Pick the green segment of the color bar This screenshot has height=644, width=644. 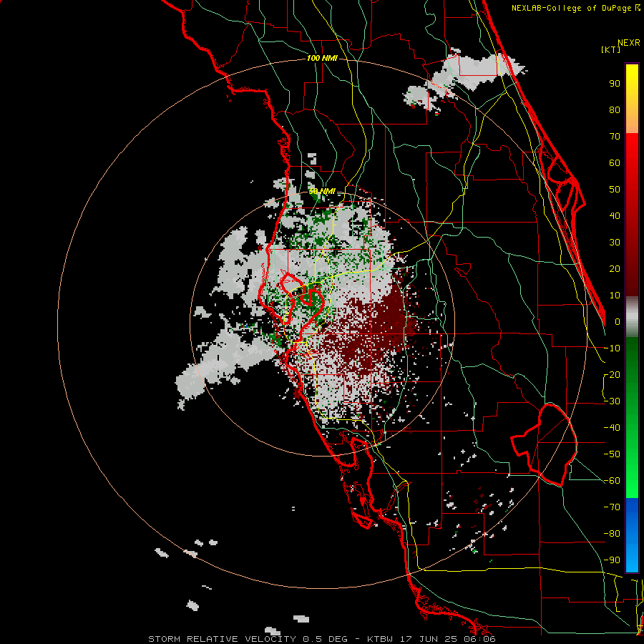point(632,417)
